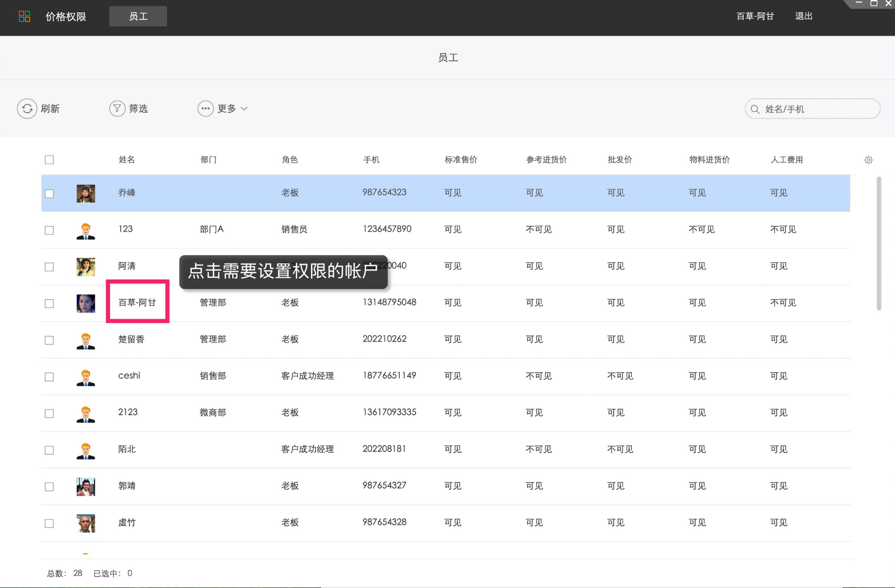895x588 pixels.
Task: Switch to the 员工 tab
Action: point(138,17)
